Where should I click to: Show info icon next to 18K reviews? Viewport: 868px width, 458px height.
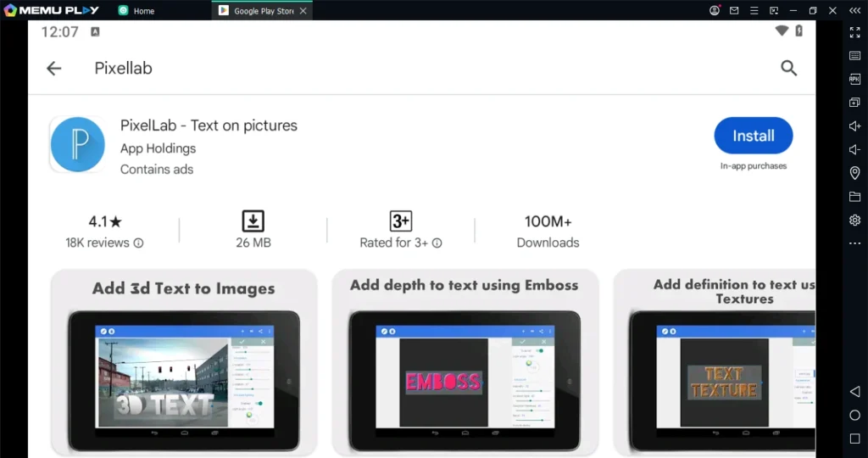coord(138,243)
